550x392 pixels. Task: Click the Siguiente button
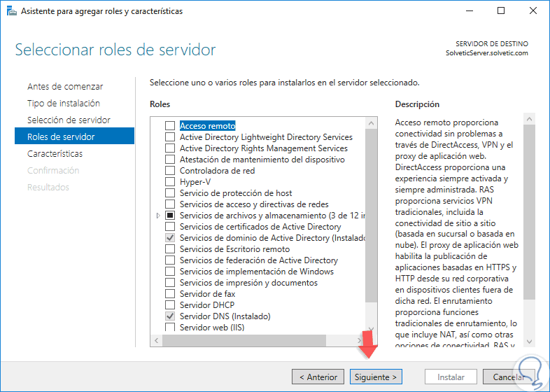tap(376, 377)
